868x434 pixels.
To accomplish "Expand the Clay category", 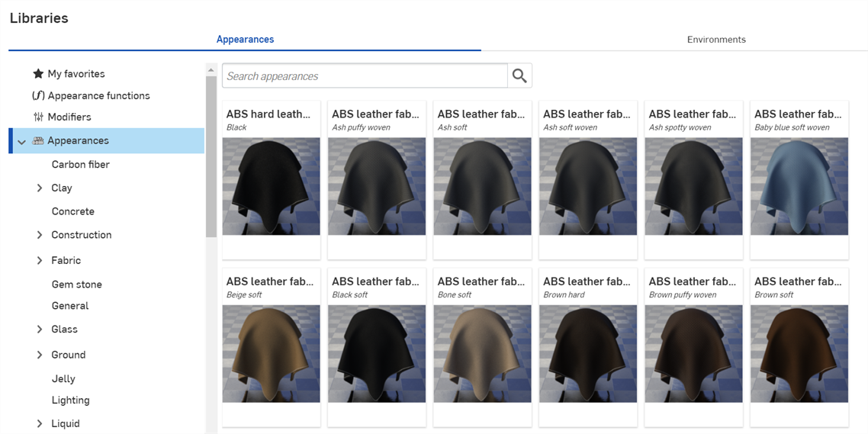I will [40, 188].
